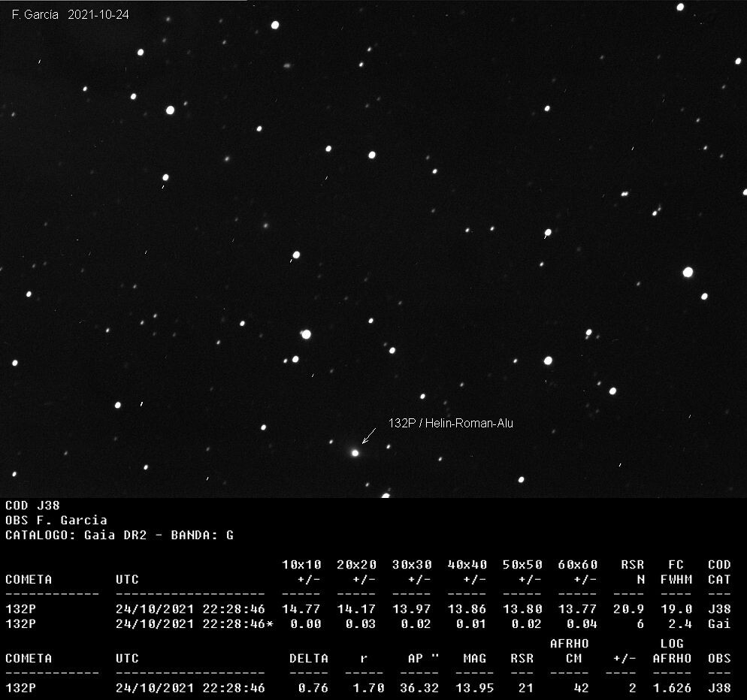The height and width of the screenshot is (700, 747).
Task: Select the 'OBS F. Garcia' line
Action: point(56,520)
